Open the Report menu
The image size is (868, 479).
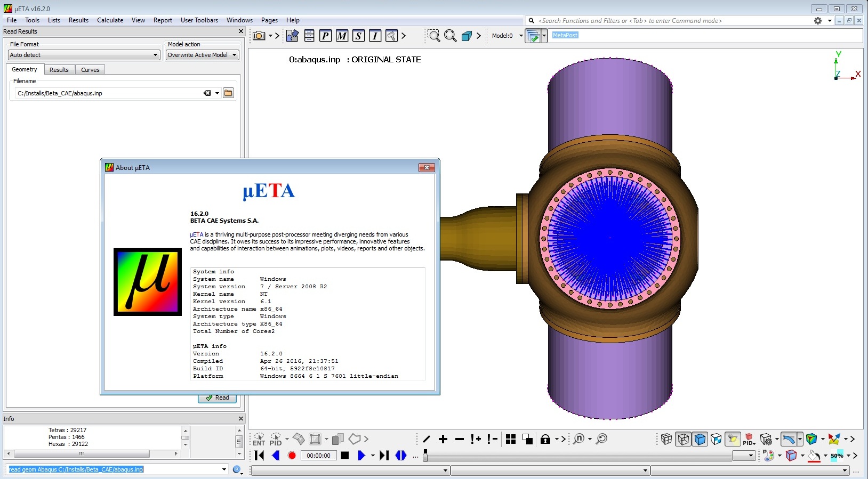pyautogui.click(x=163, y=20)
